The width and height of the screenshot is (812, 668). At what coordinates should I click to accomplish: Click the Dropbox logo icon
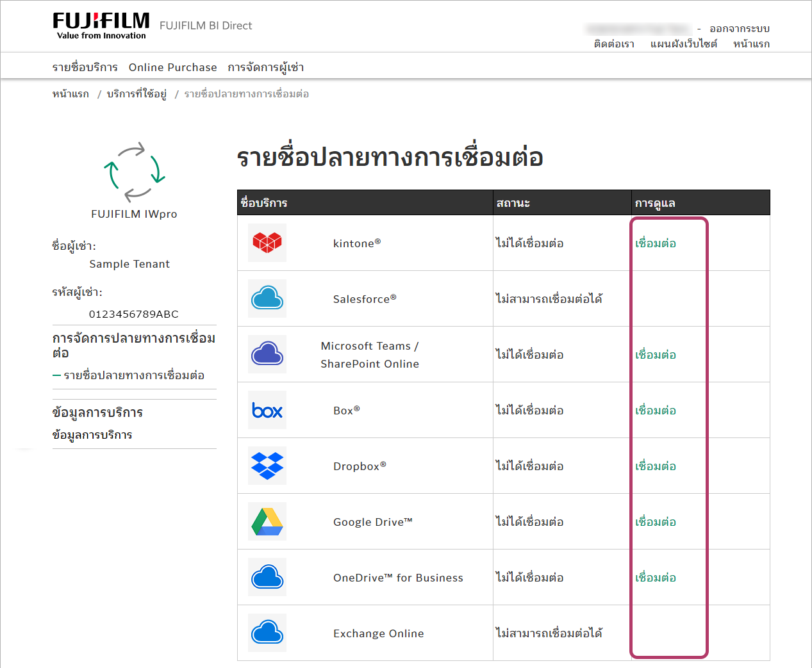pyautogui.click(x=267, y=466)
